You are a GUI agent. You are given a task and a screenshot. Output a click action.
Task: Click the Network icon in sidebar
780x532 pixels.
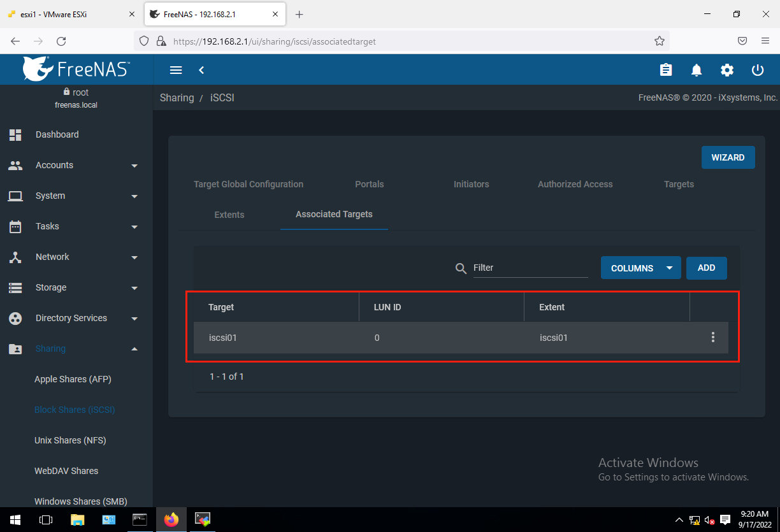(15, 257)
